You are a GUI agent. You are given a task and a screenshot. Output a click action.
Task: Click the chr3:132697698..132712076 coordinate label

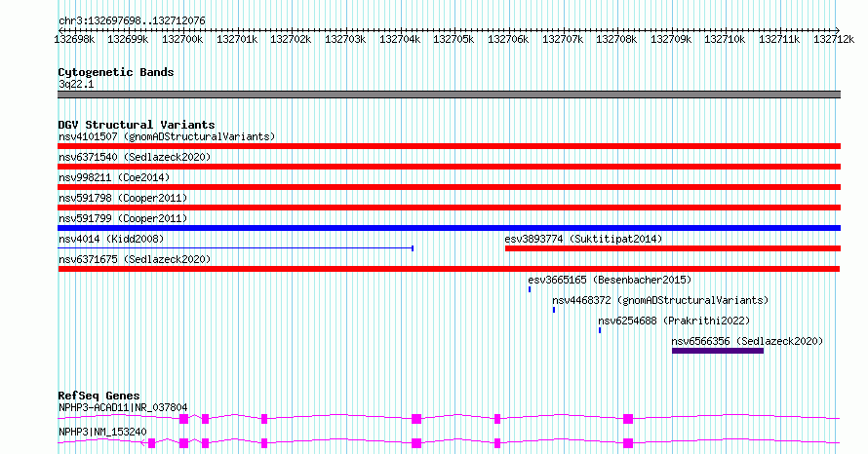(132, 21)
